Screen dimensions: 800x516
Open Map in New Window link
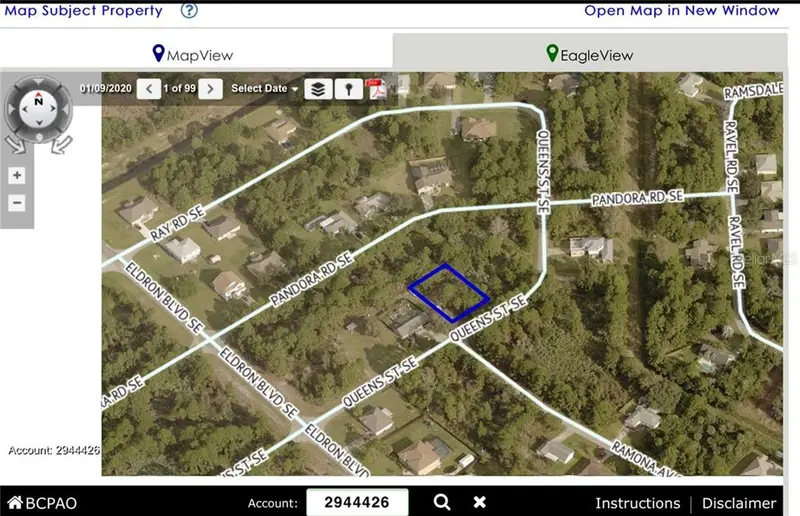tap(682, 10)
